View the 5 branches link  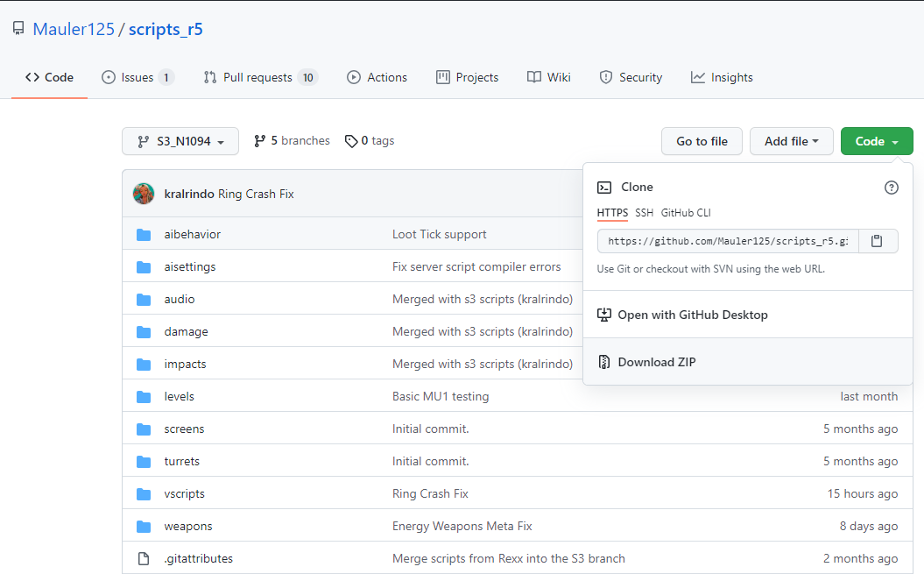(292, 140)
